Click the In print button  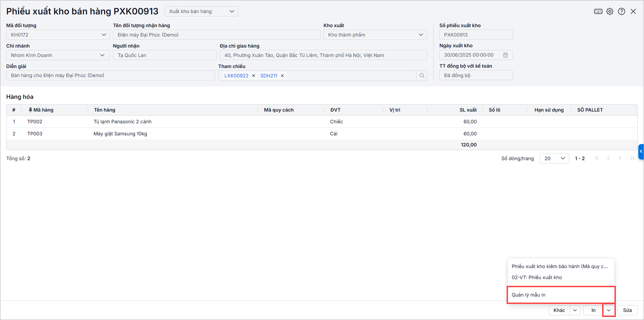593,310
